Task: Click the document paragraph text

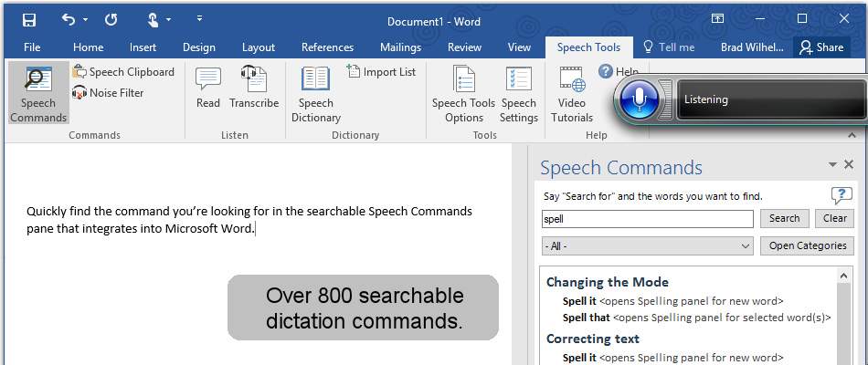Action: 249,220
